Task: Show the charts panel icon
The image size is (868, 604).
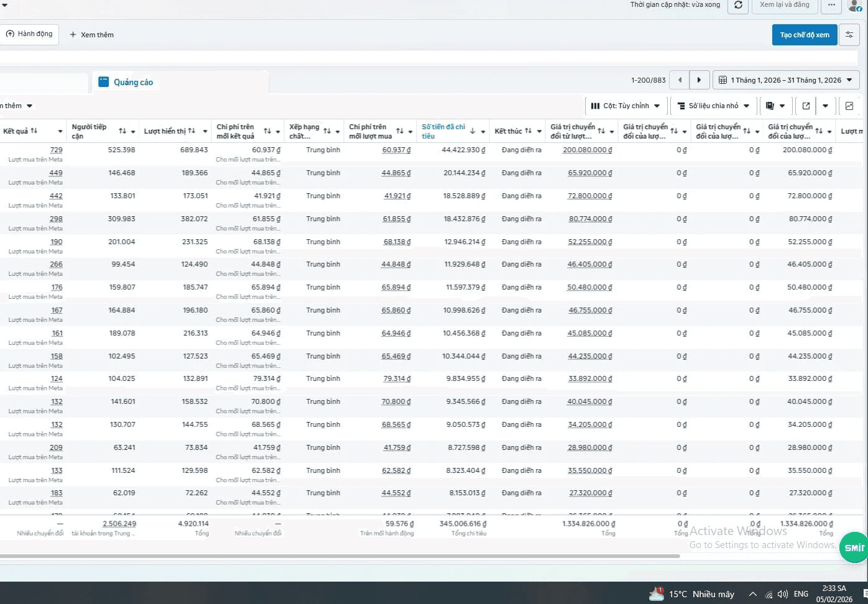Action: click(x=849, y=106)
